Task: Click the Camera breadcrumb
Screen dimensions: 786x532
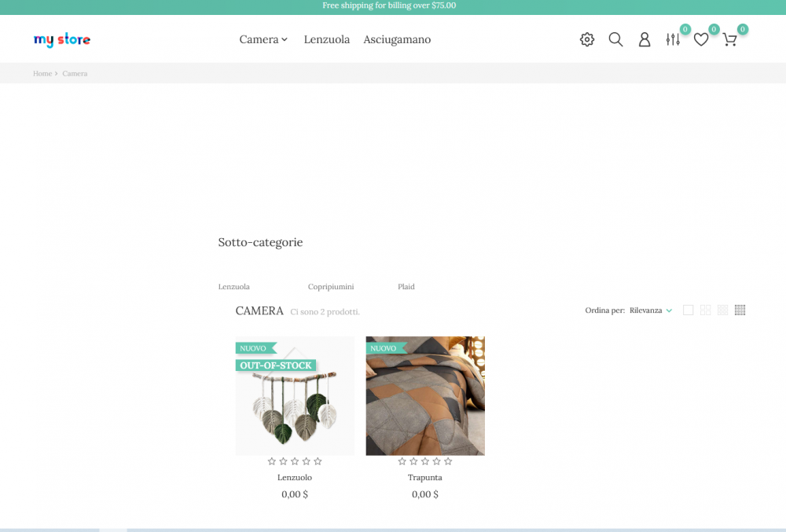Action: tap(75, 74)
